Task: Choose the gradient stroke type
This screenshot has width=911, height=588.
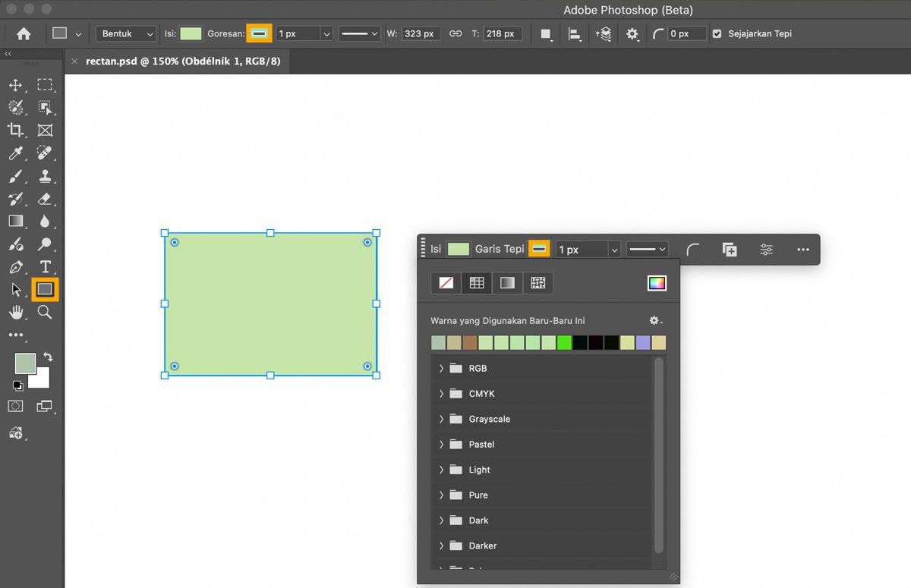Action: tap(508, 283)
